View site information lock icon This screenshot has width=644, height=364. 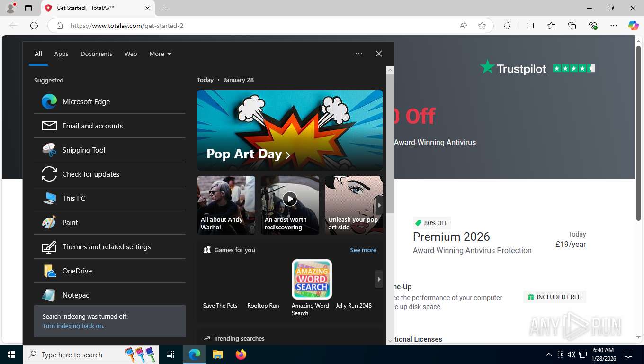coord(60,26)
